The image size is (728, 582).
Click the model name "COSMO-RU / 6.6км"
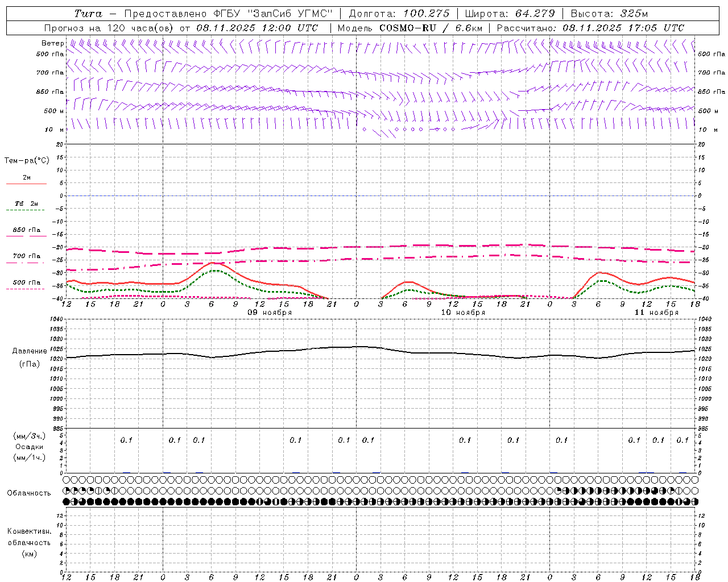pyautogui.click(x=431, y=28)
